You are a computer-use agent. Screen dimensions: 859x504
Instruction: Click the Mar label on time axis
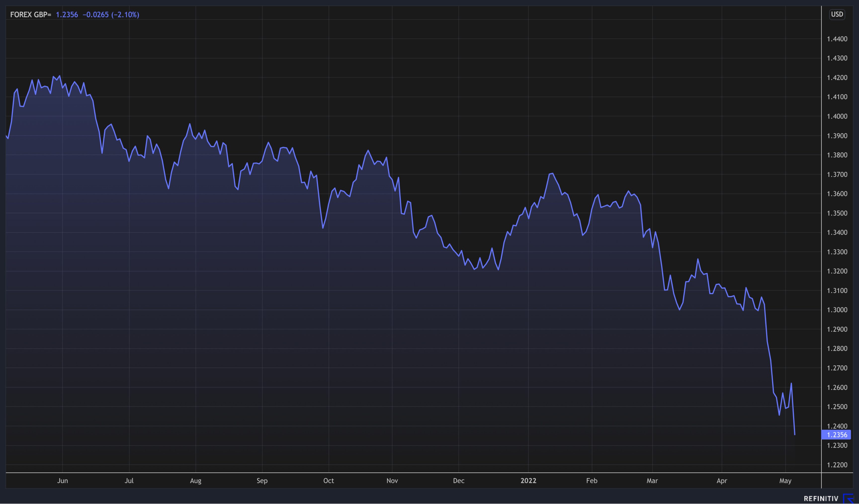pos(652,481)
